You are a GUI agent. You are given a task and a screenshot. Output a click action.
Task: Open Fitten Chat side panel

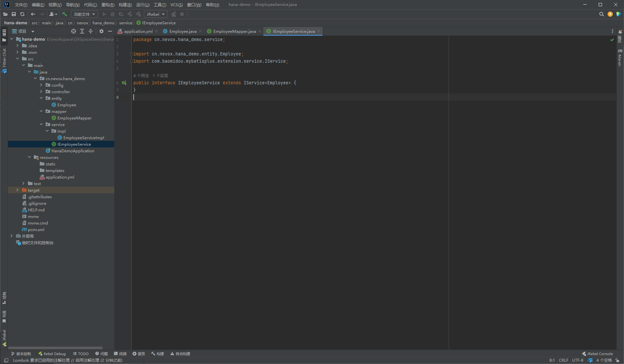(x=4, y=60)
